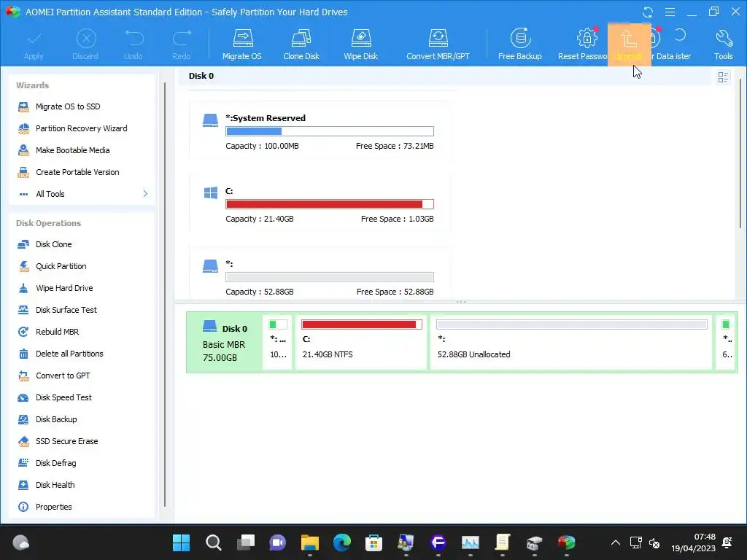Click the System Reserved blue usage bar
This screenshot has height=560, width=747.
pyautogui.click(x=330, y=131)
